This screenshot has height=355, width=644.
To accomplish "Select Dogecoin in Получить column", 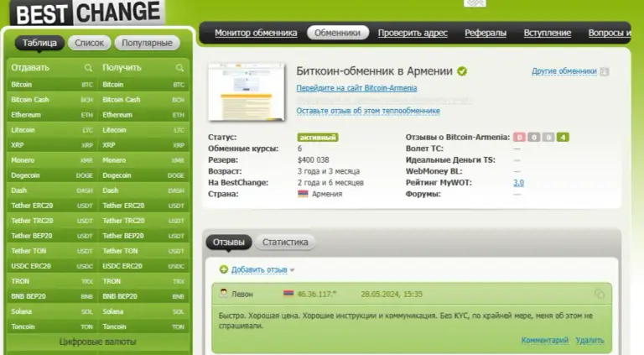I will coord(143,175).
